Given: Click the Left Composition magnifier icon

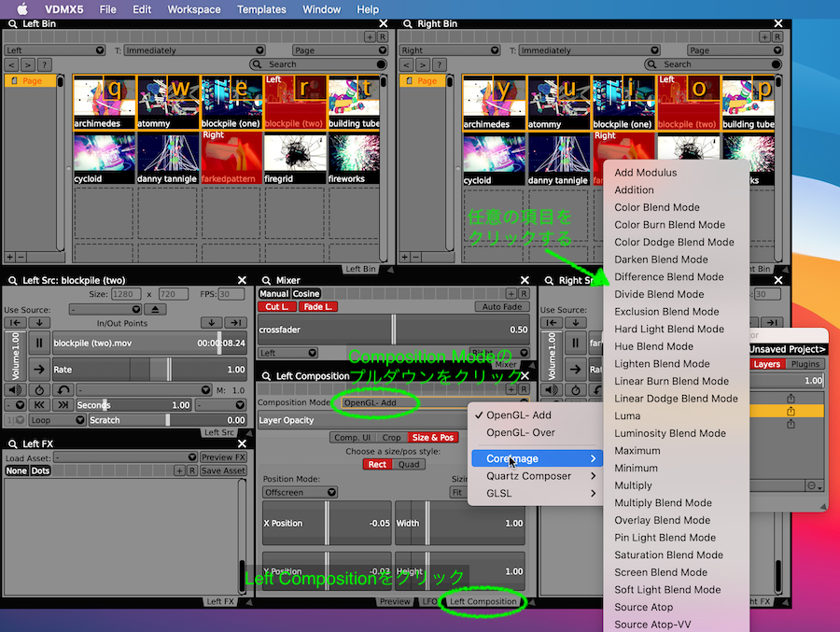Looking at the screenshot, I should point(266,376).
